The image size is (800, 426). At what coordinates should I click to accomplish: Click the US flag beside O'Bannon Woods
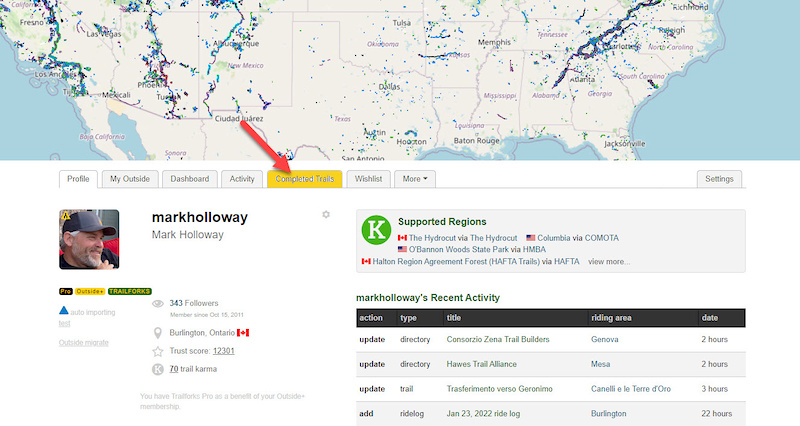click(x=402, y=249)
